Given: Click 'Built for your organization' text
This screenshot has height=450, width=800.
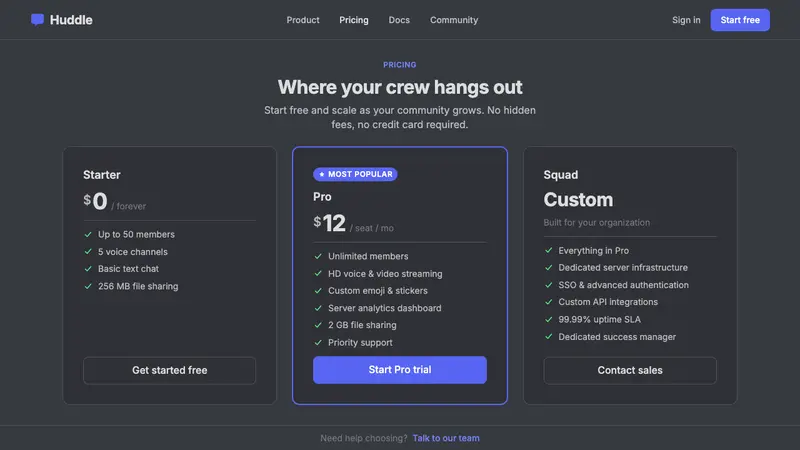Looking at the screenshot, I should pos(596,222).
